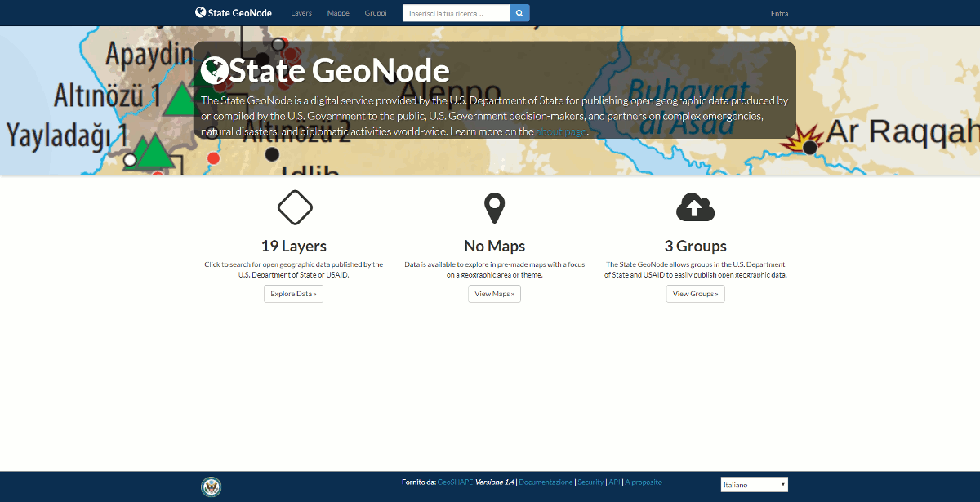This screenshot has height=502, width=980.
Task: Focus the search input field
Action: (x=456, y=13)
